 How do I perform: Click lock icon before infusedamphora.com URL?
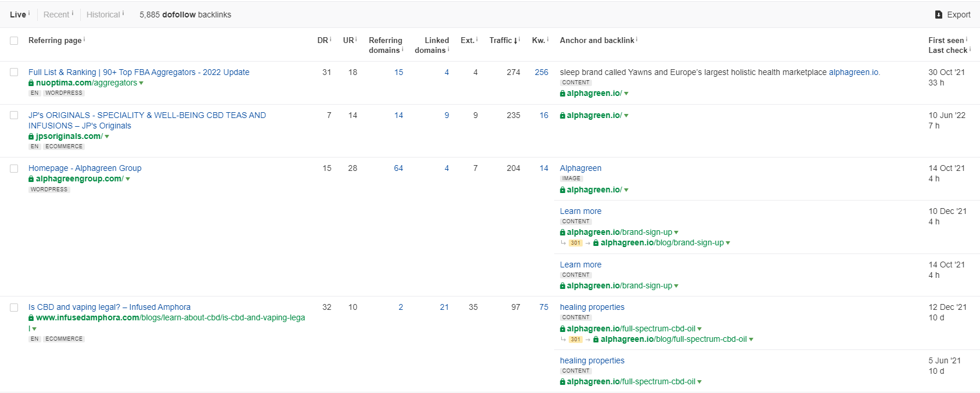pyautogui.click(x=31, y=318)
